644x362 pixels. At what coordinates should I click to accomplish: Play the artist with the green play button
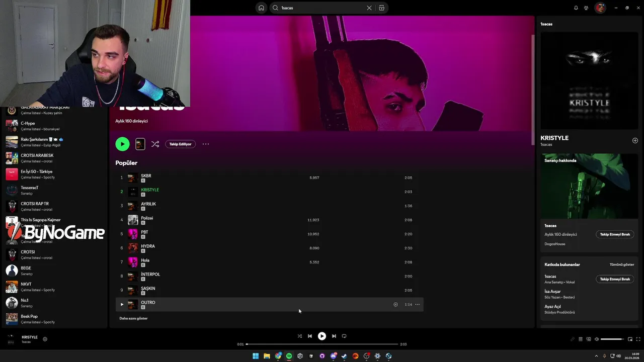tap(122, 144)
